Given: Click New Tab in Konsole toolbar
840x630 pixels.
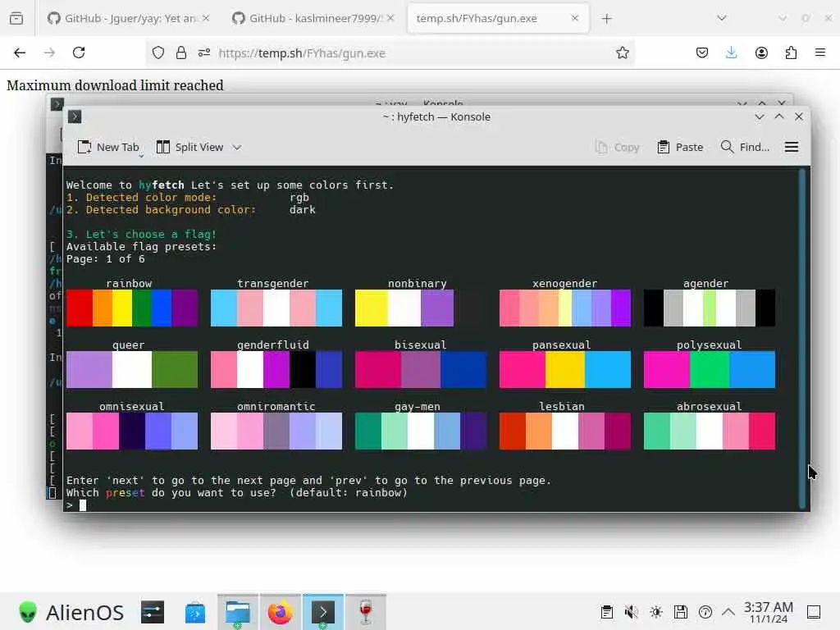Looking at the screenshot, I should click(x=108, y=147).
